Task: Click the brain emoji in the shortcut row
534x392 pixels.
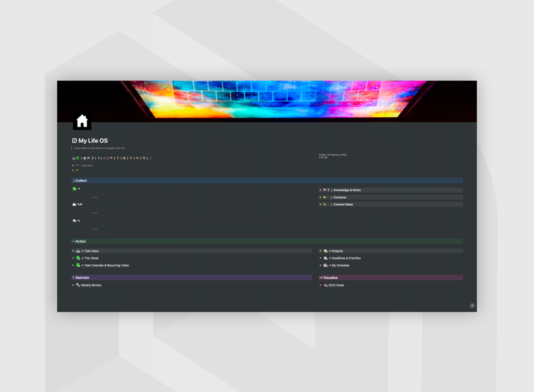Action: [111, 158]
